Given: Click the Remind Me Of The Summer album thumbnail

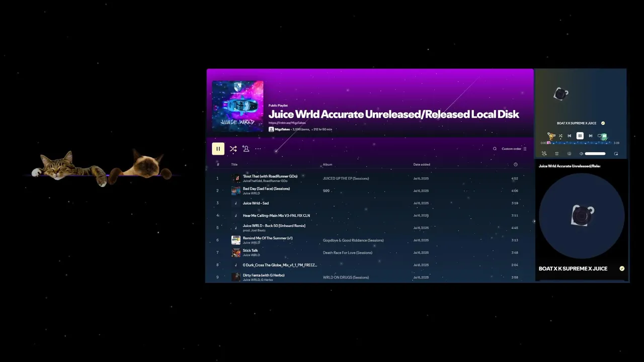Looking at the screenshot, I should coord(235,240).
